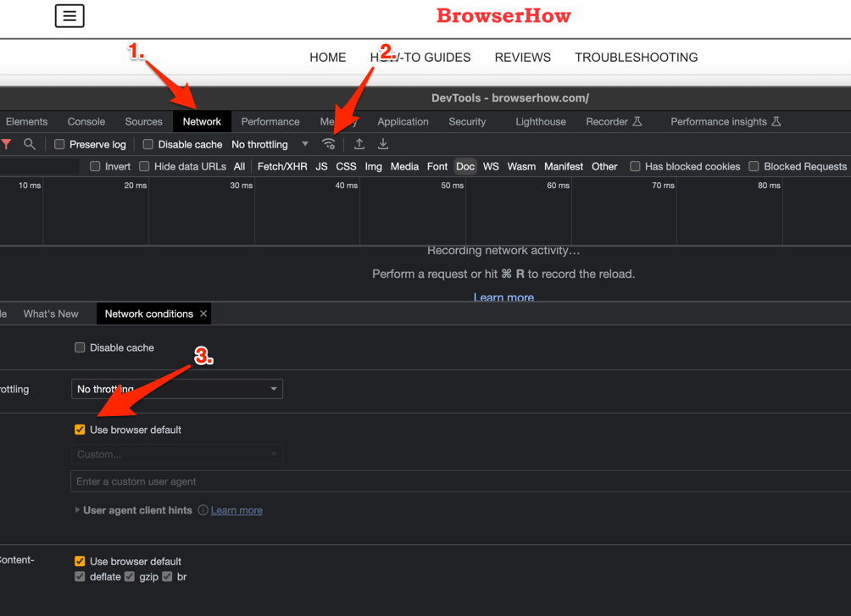
Task: Enable the Preserve log checkbox
Action: 59,144
